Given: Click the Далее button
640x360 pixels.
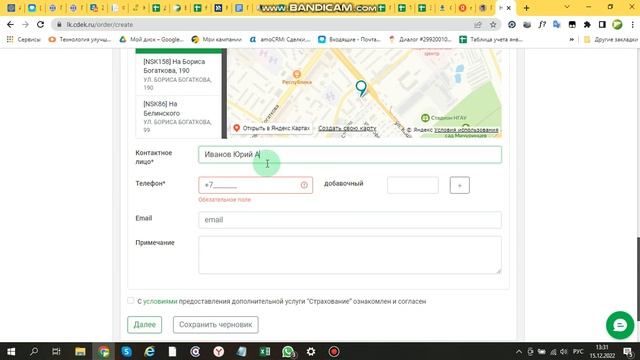Looking at the screenshot, I should pos(144,324).
